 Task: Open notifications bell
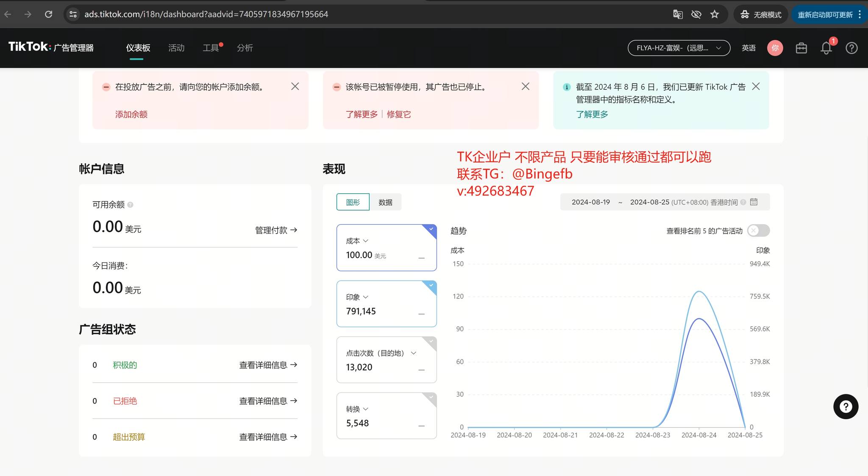tap(826, 48)
